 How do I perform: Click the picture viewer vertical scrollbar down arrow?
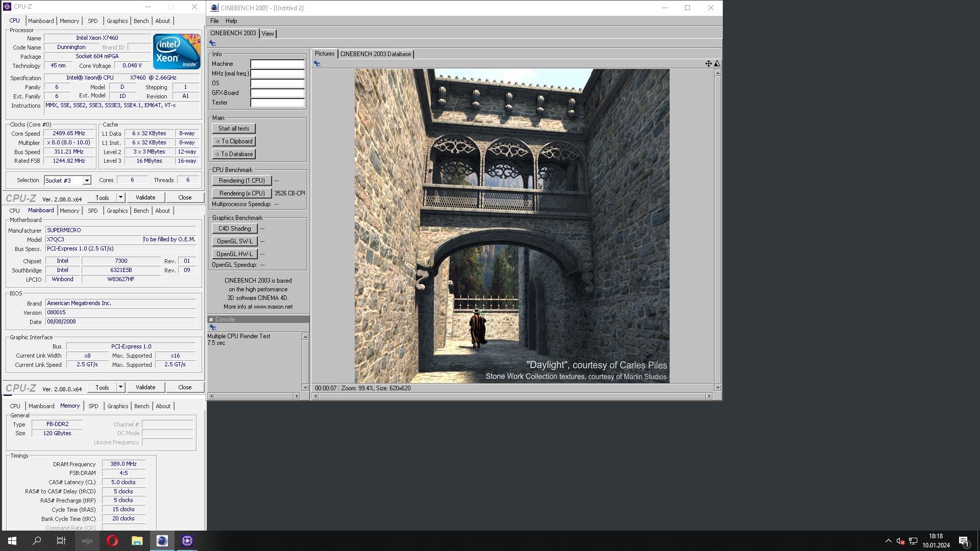pyautogui.click(x=718, y=388)
